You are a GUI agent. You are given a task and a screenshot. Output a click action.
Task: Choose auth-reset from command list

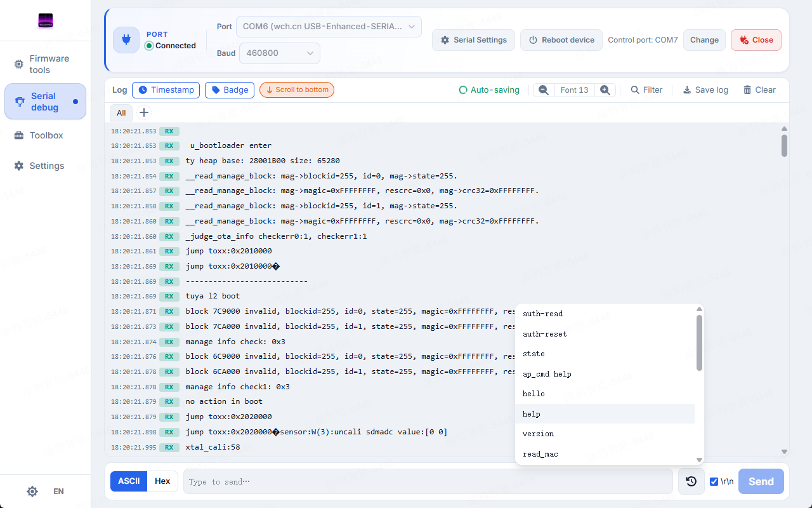point(605,334)
